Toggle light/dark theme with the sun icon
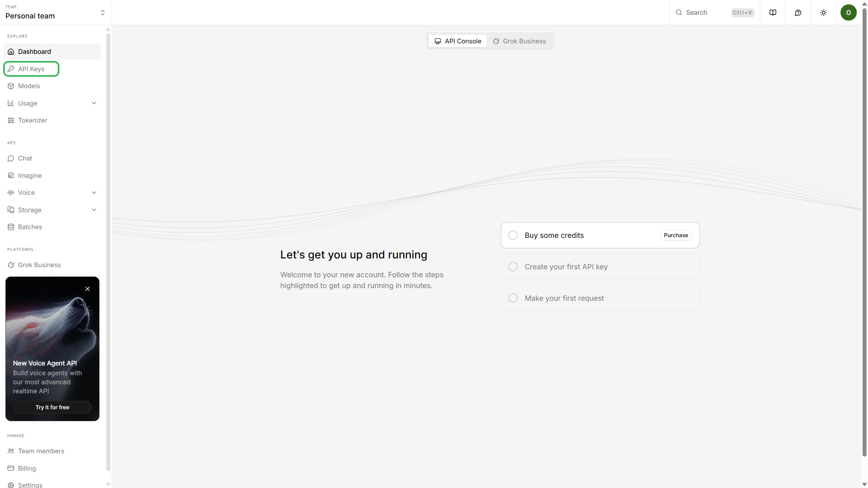The width and height of the screenshot is (868, 488). click(824, 12)
